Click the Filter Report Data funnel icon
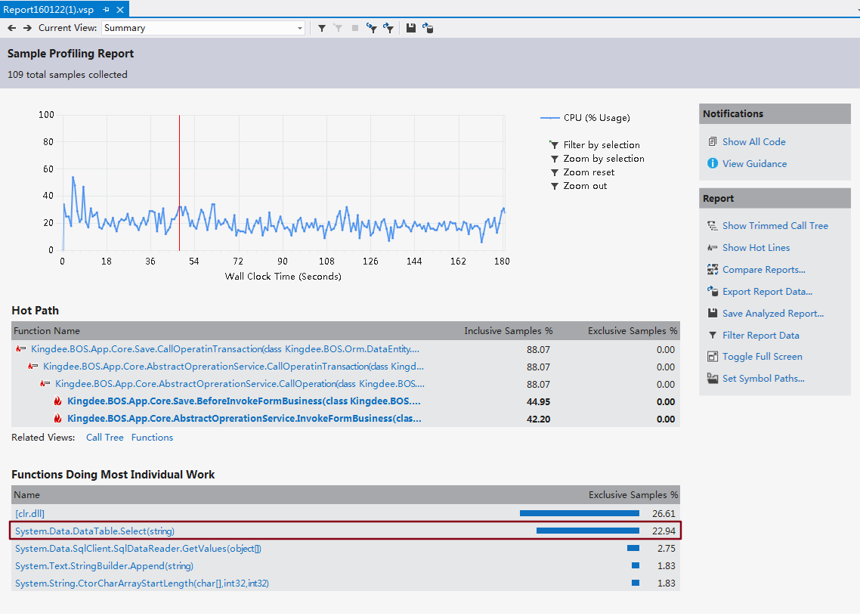This screenshot has width=860, height=616. pos(712,334)
